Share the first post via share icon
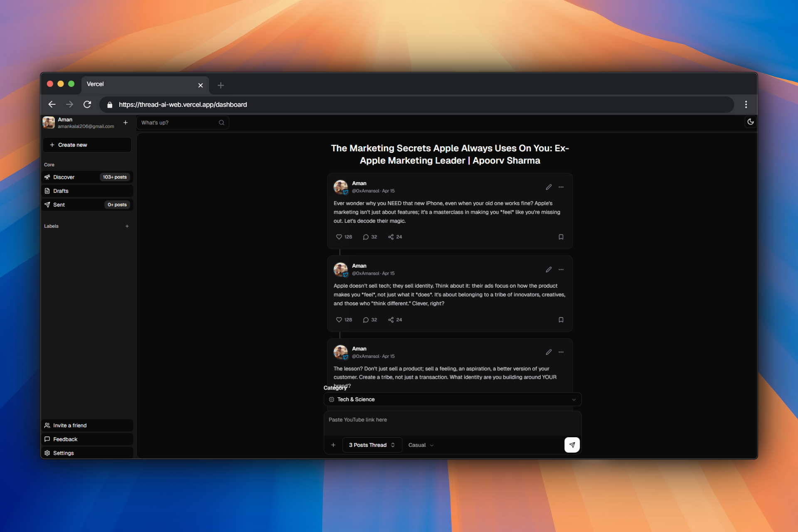 pyautogui.click(x=391, y=237)
